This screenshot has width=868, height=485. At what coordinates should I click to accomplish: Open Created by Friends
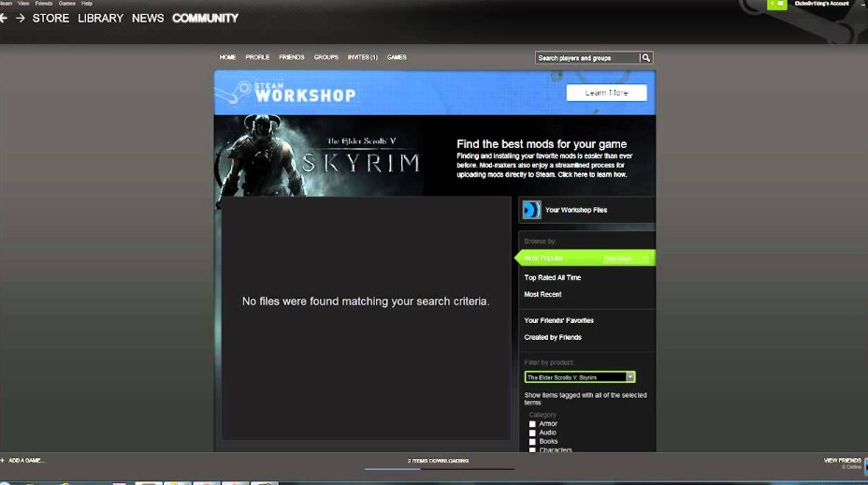pyautogui.click(x=553, y=337)
